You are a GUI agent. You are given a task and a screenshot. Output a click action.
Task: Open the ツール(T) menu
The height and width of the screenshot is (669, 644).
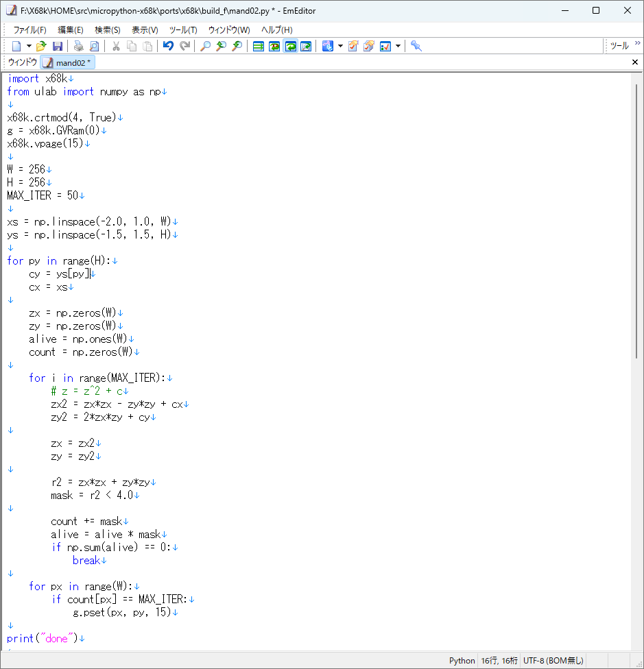[183, 30]
